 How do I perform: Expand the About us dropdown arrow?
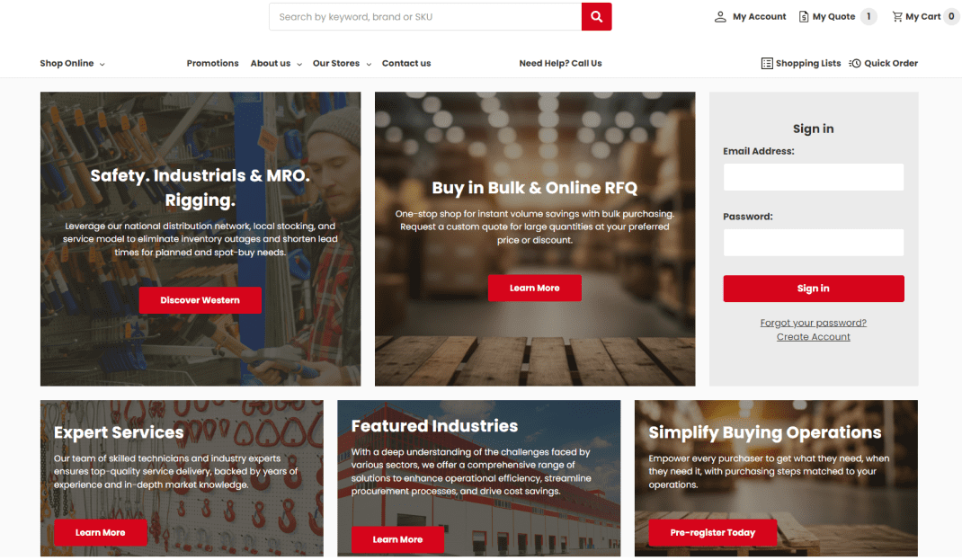click(x=299, y=64)
